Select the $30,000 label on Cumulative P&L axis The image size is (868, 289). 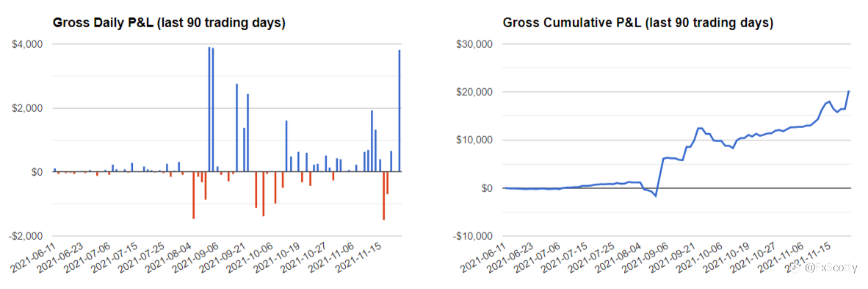474,44
